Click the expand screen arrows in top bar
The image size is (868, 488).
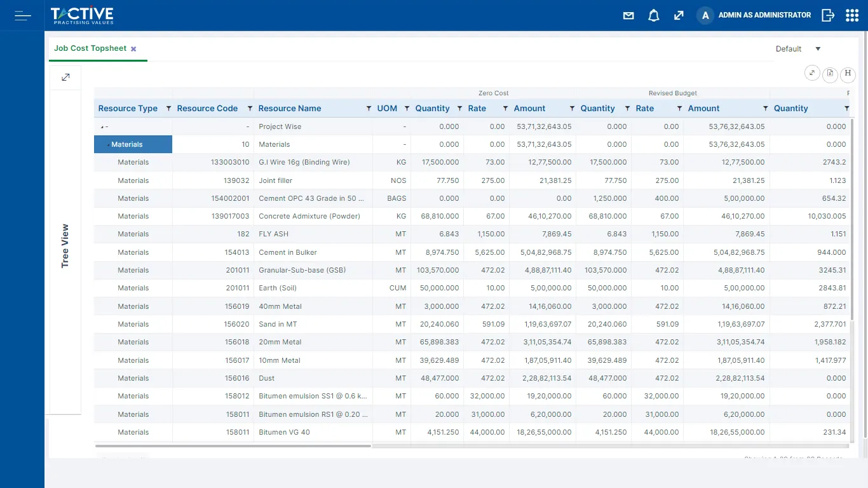[679, 15]
